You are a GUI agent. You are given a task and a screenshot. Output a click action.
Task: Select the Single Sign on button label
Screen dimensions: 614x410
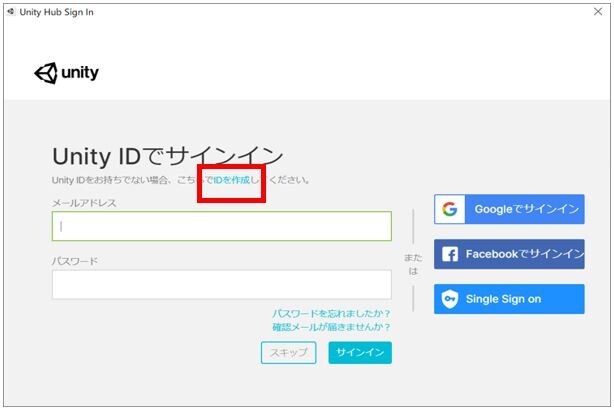503,299
